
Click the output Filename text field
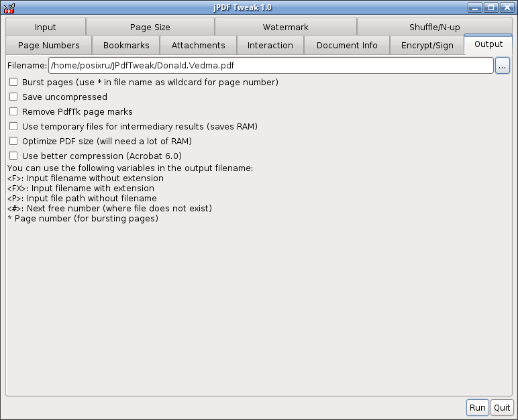[271, 66]
